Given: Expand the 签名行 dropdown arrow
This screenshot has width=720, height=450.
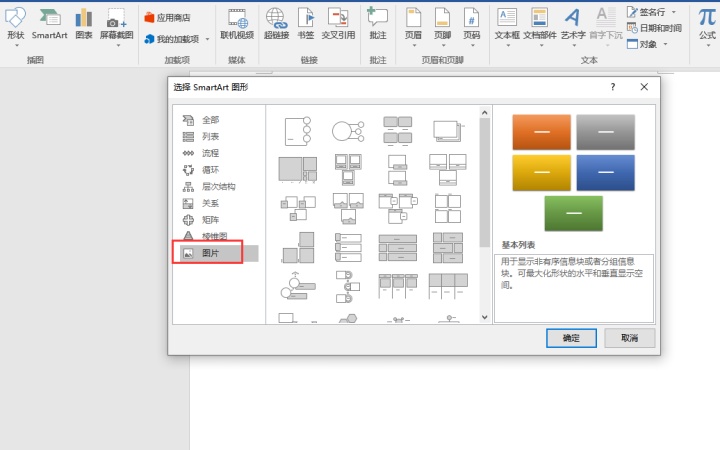Looking at the screenshot, I should pyautogui.click(x=674, y=12).
